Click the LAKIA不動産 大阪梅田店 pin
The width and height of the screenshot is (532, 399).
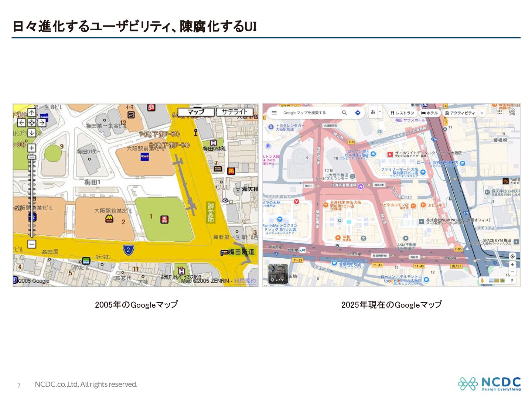(406, 239)
